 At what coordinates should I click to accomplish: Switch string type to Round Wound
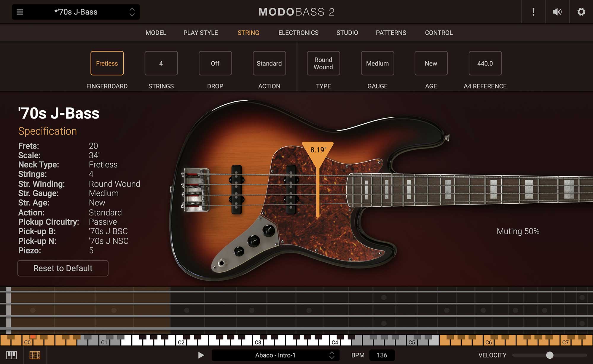(323, 63)
